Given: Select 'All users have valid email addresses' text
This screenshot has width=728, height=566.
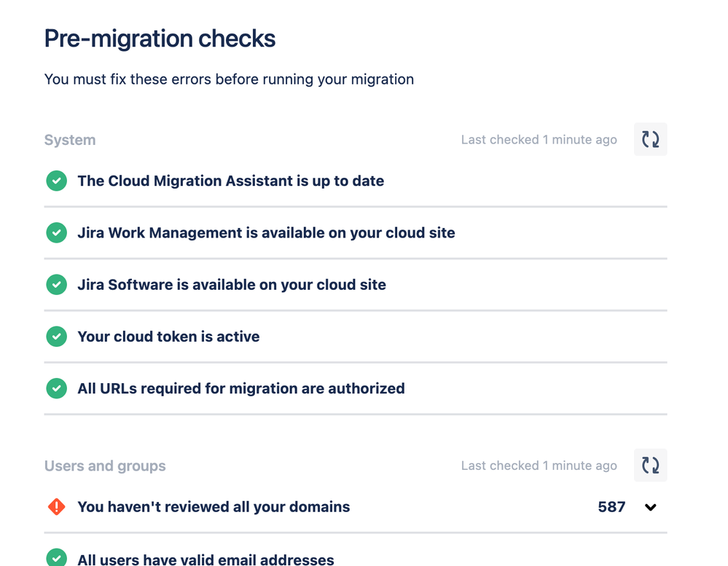Looking at the screenshot, I should 206,559.
